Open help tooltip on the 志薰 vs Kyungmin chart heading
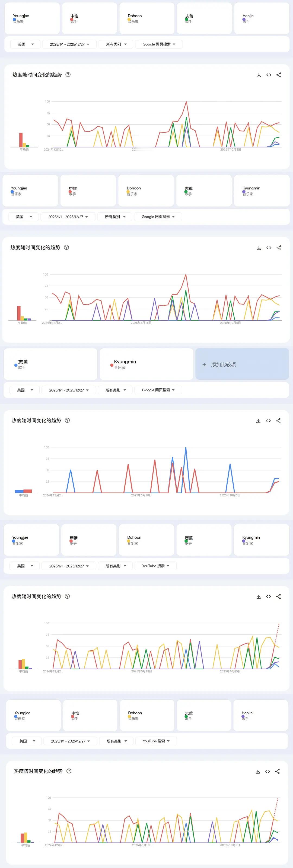 pos(67,421)
